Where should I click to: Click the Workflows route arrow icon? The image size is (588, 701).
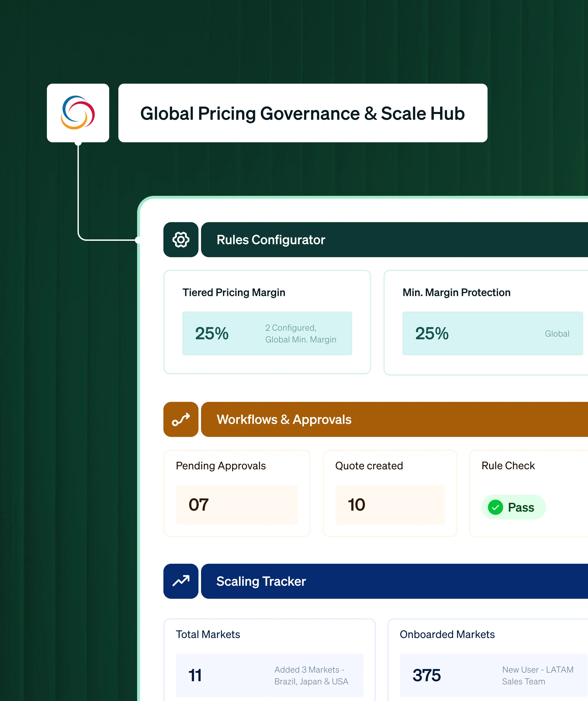click(181, 419)
